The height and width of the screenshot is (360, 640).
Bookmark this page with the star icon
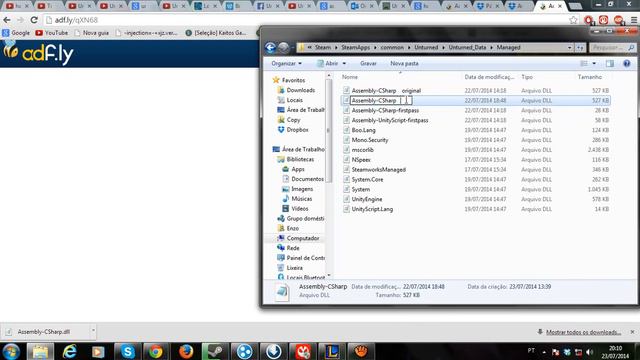pos(573,20)
